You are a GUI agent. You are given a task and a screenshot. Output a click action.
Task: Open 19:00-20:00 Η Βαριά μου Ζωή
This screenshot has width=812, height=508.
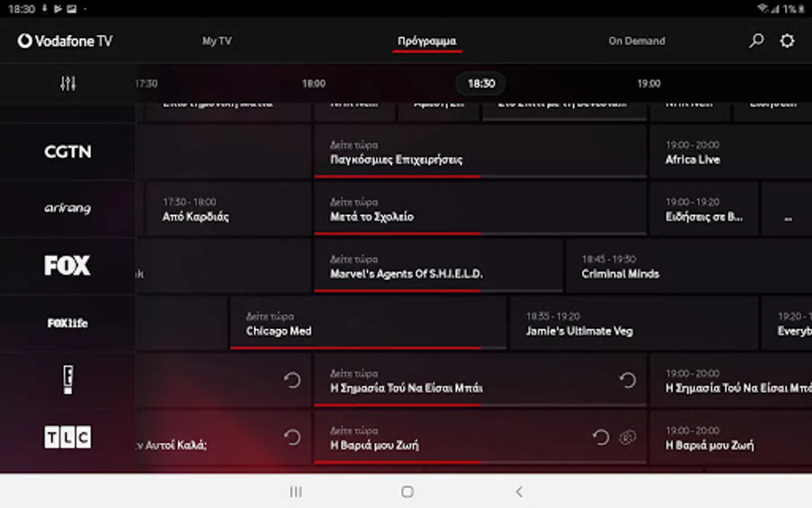pyautogui.click(x=731, y=437)
